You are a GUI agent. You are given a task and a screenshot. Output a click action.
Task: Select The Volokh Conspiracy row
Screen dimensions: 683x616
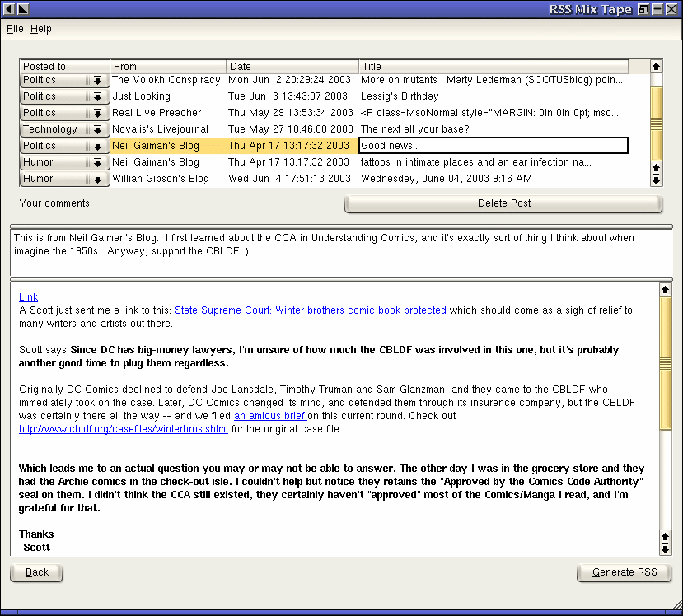166,80
